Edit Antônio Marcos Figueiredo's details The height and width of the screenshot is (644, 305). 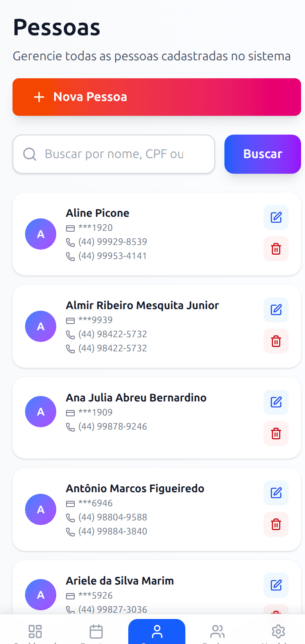(x=276, y=493)
